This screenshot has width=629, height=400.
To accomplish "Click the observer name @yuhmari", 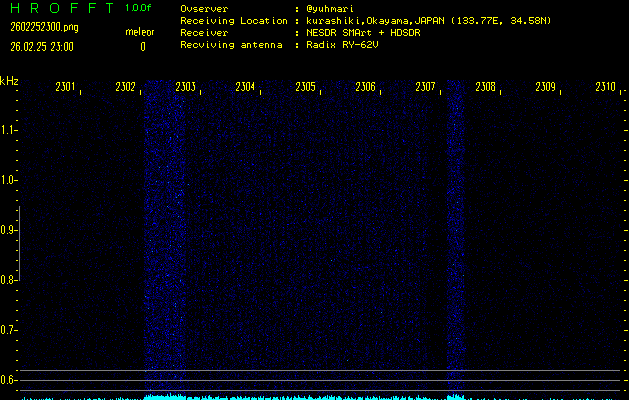I will pyautogui.click(x=330, y=9).
